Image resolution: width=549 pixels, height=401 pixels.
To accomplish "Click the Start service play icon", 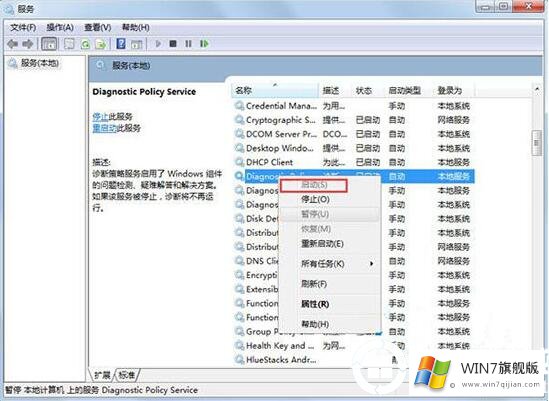I will [158, 44].
